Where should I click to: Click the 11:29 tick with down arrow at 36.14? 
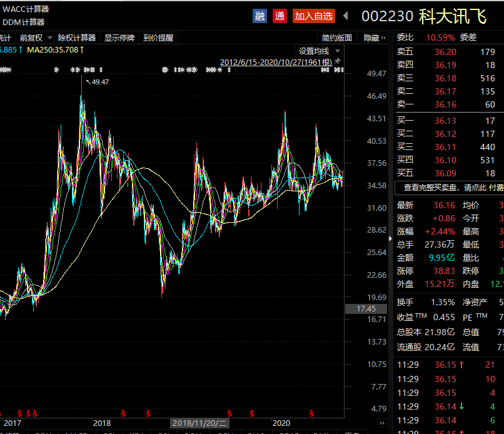(x=450, y=406)
